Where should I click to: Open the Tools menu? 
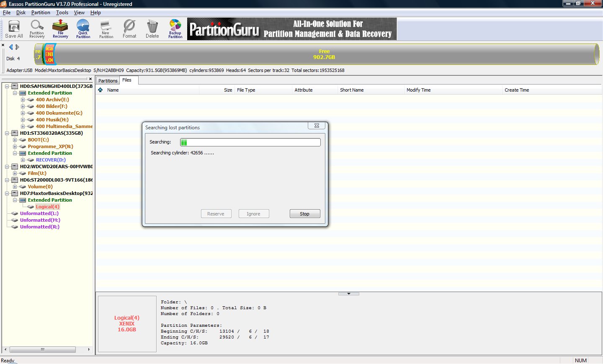pyautogui.click(x=62, y=13)
